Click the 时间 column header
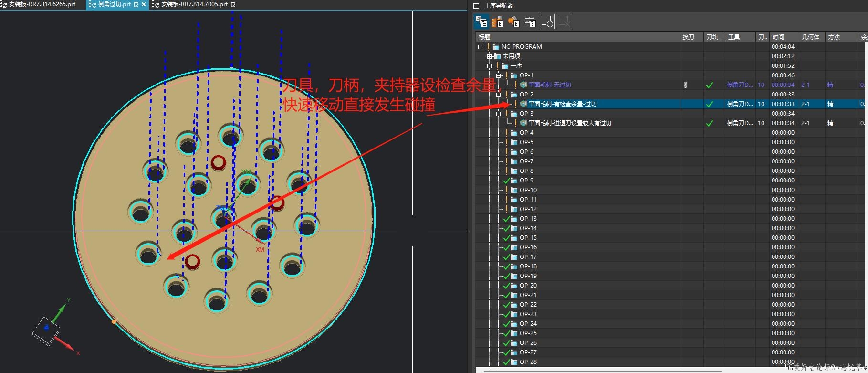The image size is (868, 373). point(784,37)
